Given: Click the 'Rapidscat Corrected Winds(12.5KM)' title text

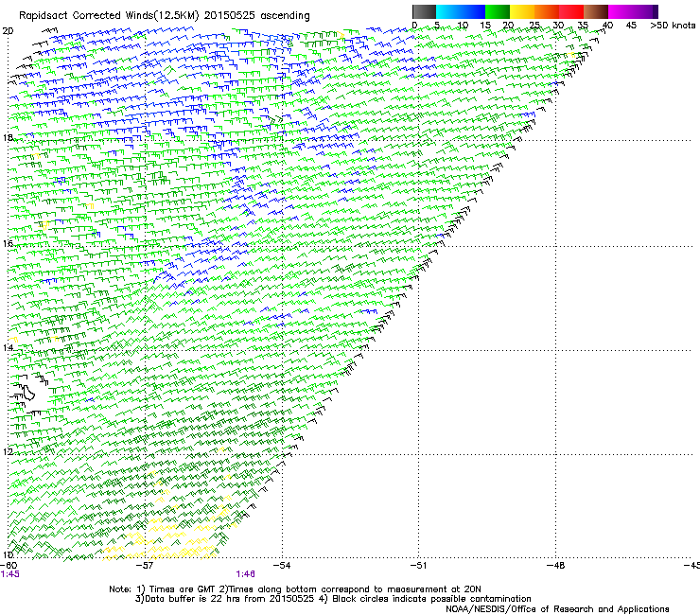Looking at the screenshot, I should 109,16.
